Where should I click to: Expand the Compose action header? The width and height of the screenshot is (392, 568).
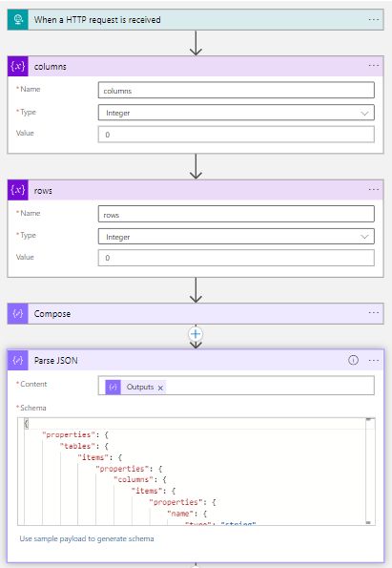click(x=196, y=314)
